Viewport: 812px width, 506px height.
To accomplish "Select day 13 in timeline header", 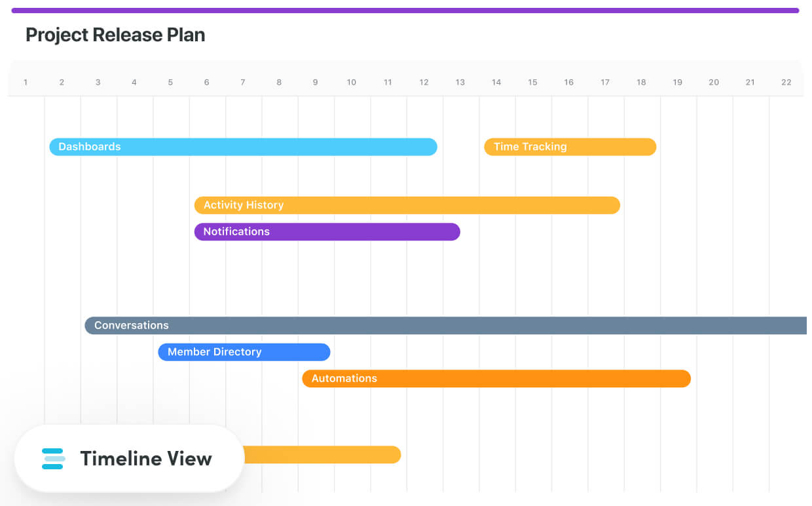I will coord(460,83).
